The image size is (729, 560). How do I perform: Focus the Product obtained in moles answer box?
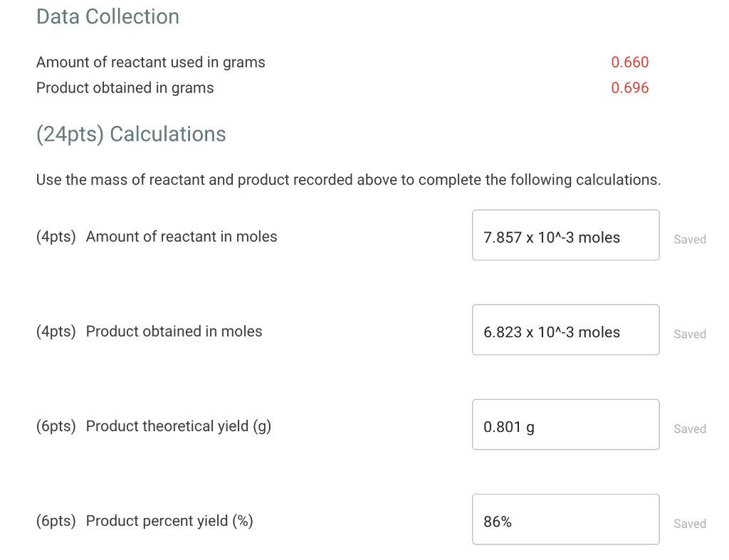[565, 329]
